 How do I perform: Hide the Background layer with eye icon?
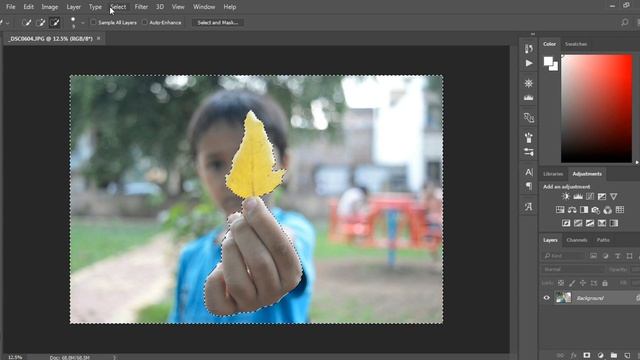547,298
